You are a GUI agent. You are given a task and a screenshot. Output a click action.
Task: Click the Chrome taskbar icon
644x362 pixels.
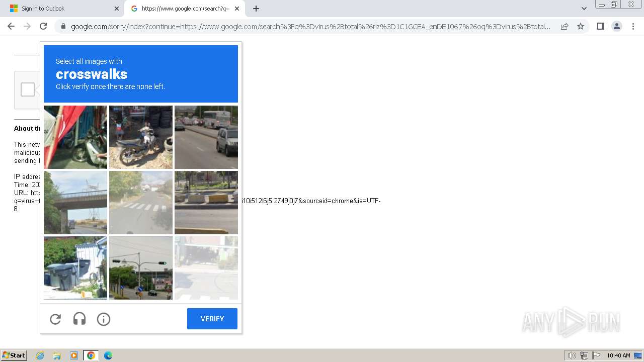(x=91, y=355)
